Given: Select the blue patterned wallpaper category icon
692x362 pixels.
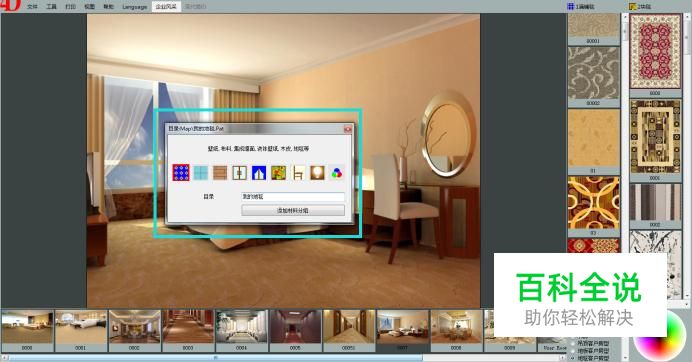Looking at the screenshot, I should 181,173.
